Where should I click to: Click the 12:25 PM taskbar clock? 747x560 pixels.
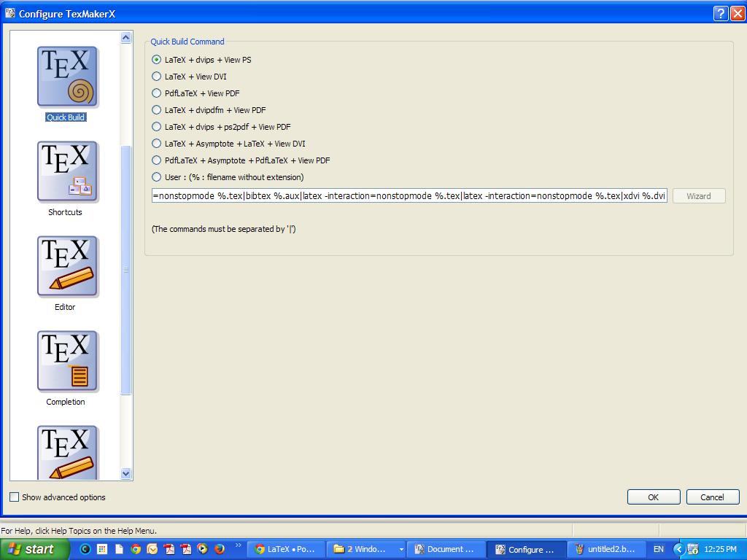tap(720, 549)
